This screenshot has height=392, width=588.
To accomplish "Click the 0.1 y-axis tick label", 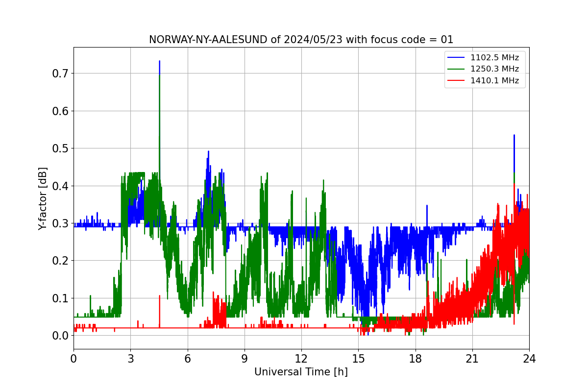I will coord(60,298).
